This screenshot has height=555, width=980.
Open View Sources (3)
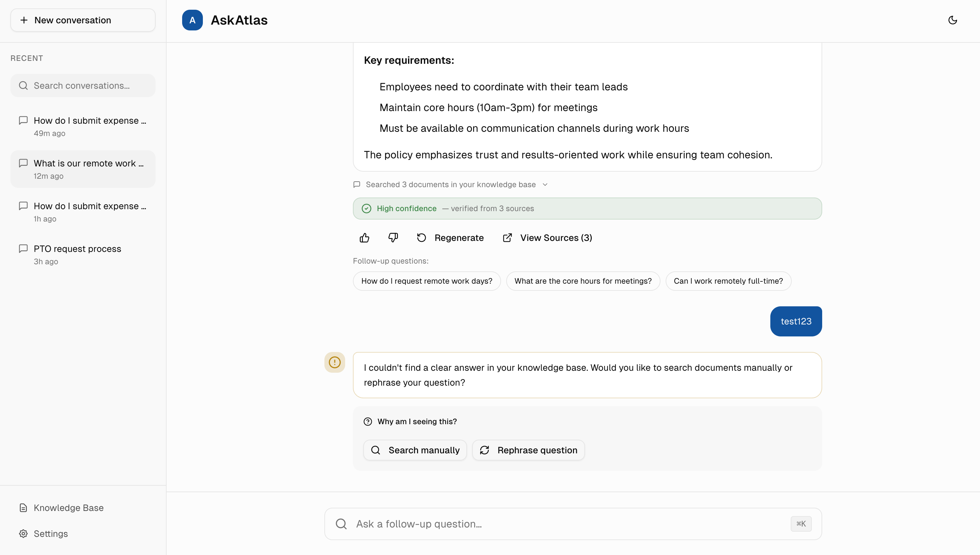(x=547, y=238)
